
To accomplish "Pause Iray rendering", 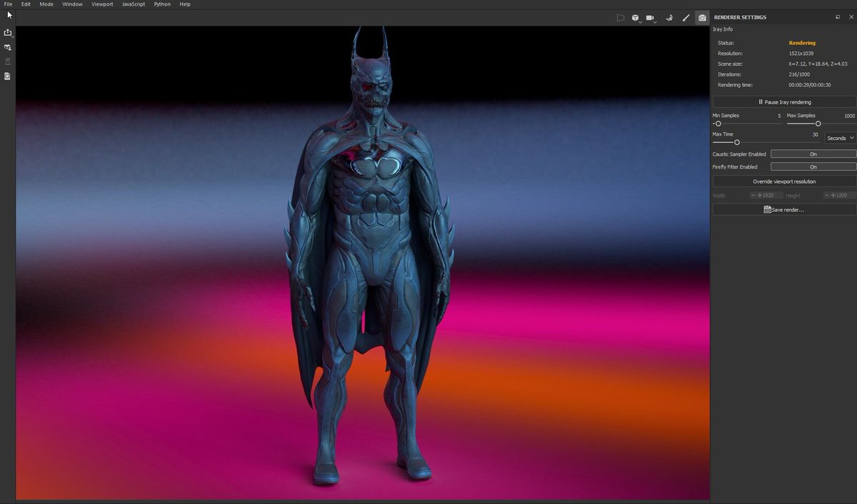I will point(784,102).
